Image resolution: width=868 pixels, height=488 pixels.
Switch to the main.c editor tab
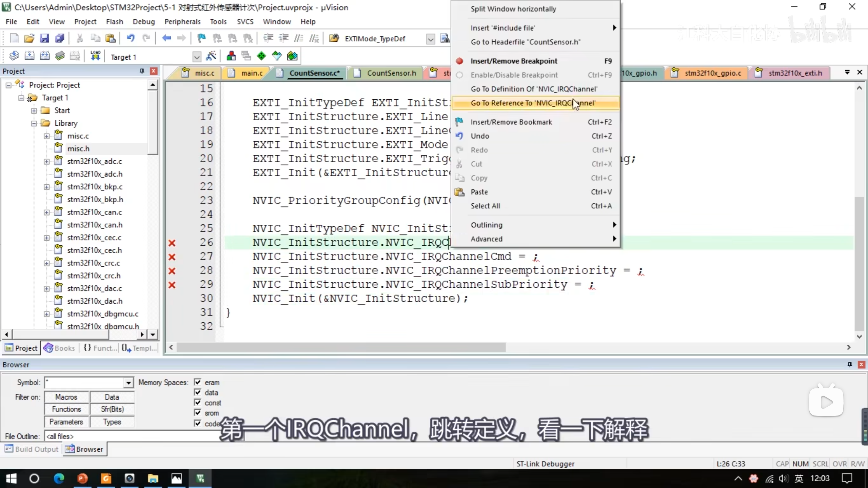[x=252, y=73]
